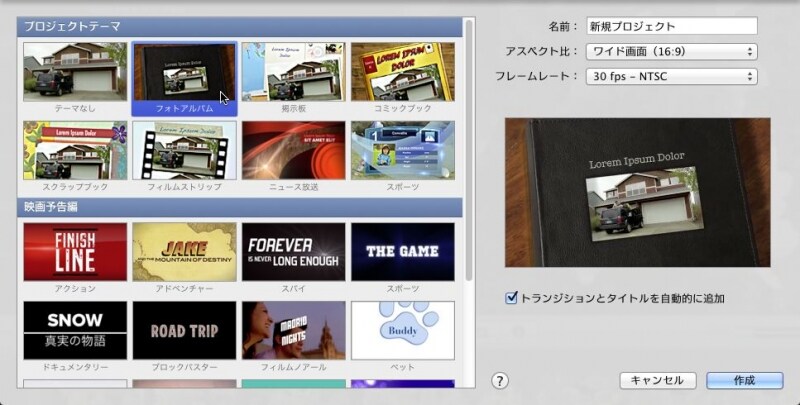The image size is (800, 405).
Task: Click the アドベンチャー label text
Action: (x=184, y=289)
